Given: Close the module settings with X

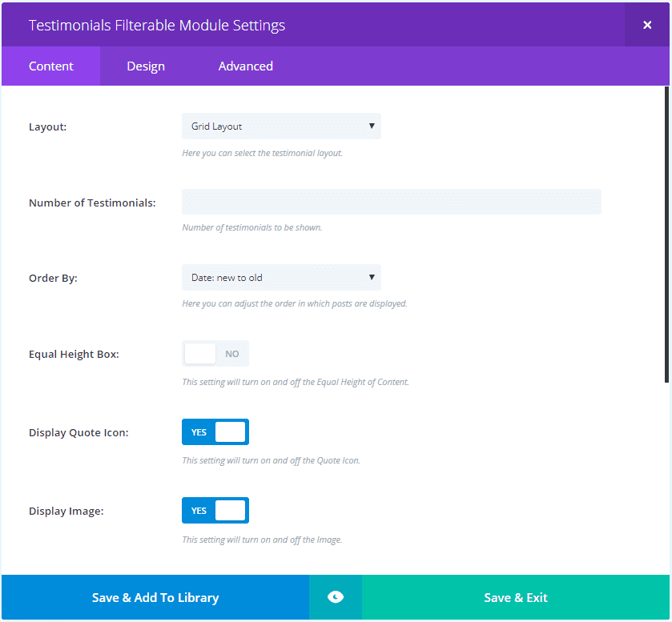Looking at the screenshot, I should click(x=647, y=25).
